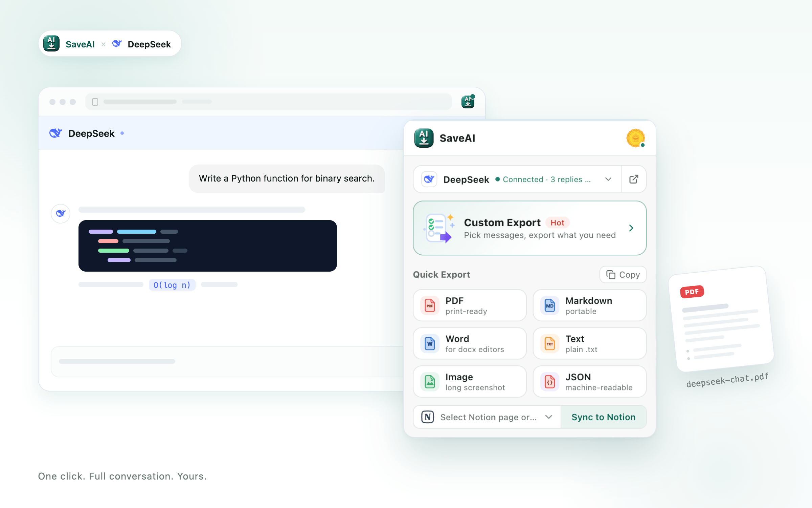Click the DeepSeek whale logo in chat header
The image size is (812, 508).
56,133
